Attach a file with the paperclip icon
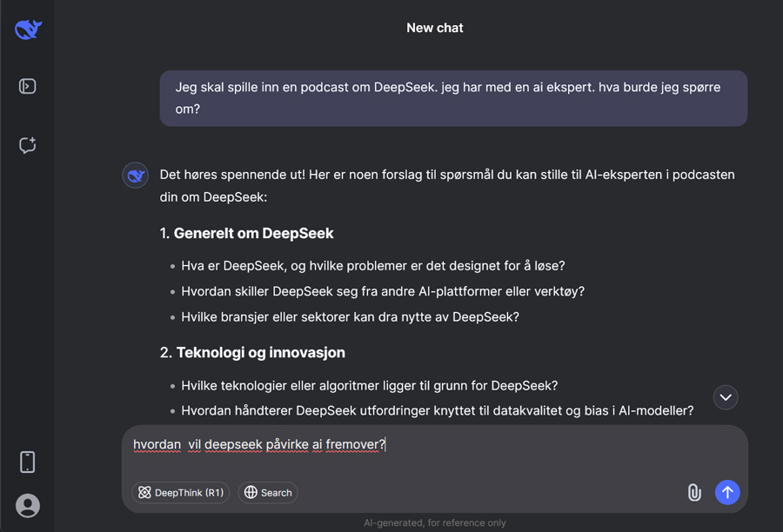The height and width of the screenshot is (532, 783). tap(694, 493)
